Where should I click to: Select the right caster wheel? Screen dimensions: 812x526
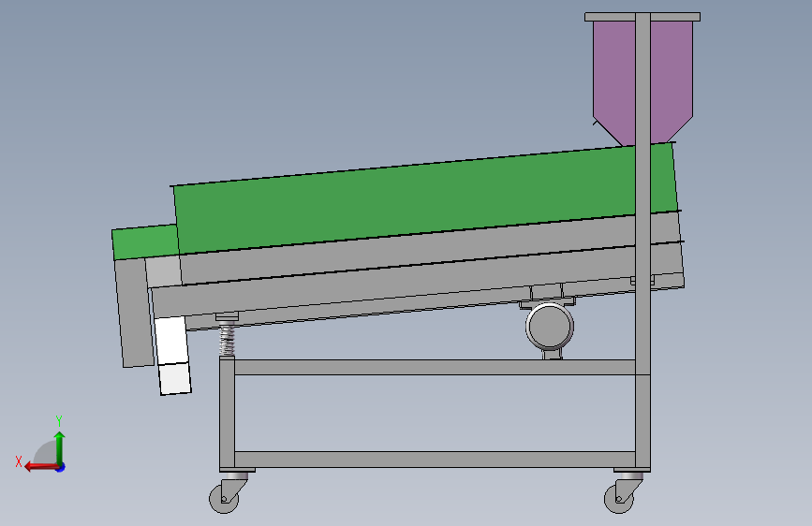[619, 499]
